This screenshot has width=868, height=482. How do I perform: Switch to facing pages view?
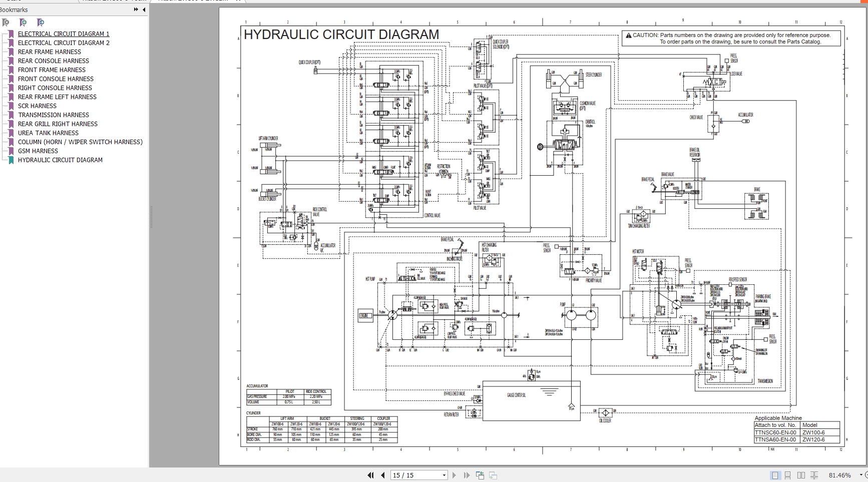click(801, 475)
